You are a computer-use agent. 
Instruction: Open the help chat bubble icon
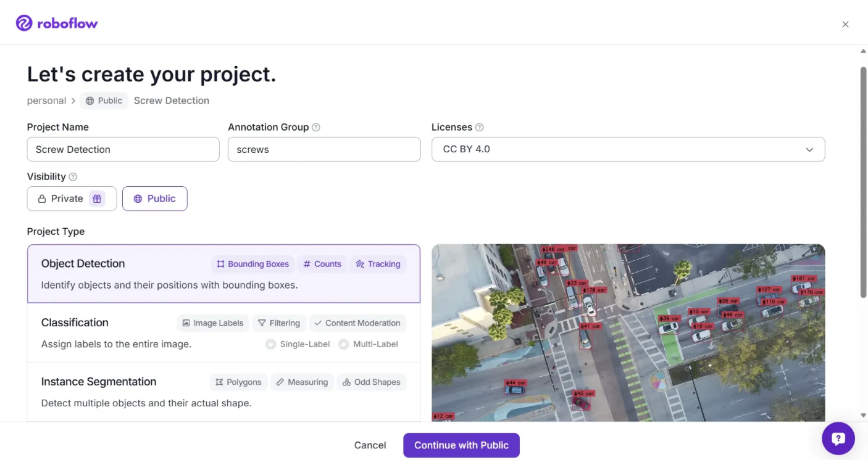point(838,438)
